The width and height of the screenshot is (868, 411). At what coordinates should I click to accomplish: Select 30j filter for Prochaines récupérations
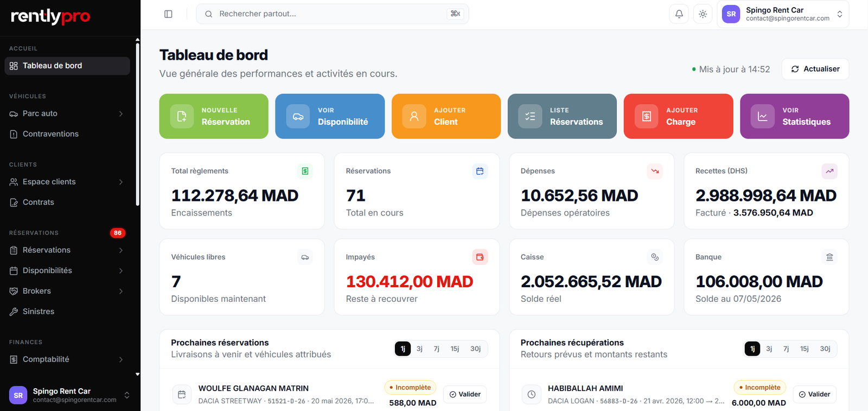[825, 349]
